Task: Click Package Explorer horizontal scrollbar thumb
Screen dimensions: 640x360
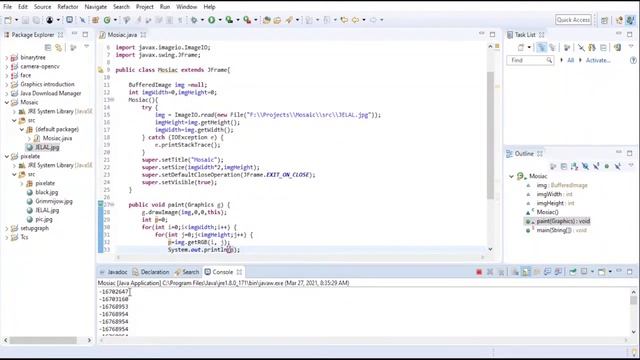Action: pos(43,340)
